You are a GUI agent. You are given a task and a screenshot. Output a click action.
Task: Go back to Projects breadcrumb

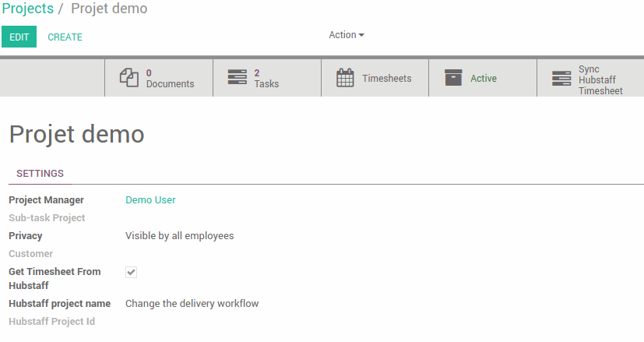click(27, 9)
